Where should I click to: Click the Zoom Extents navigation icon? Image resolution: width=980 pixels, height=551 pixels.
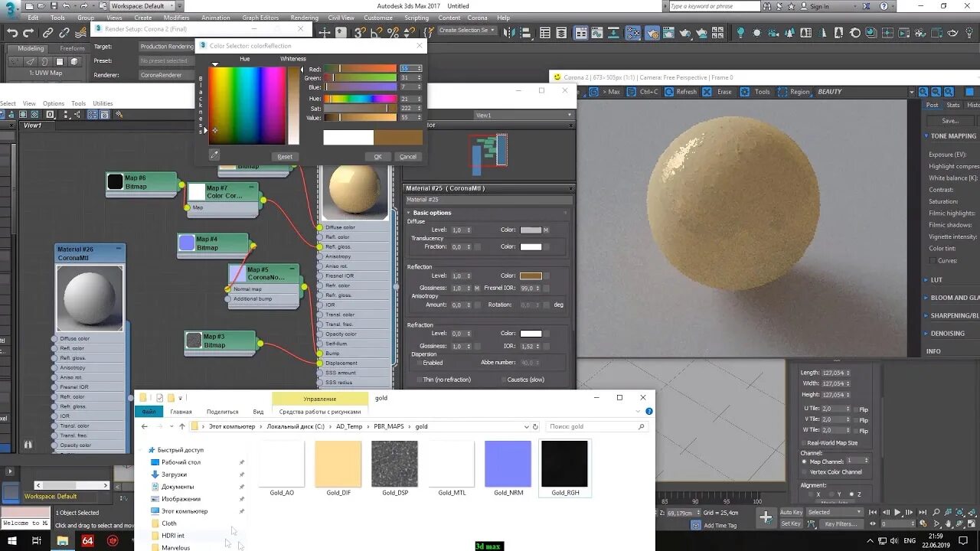point(959,512)
